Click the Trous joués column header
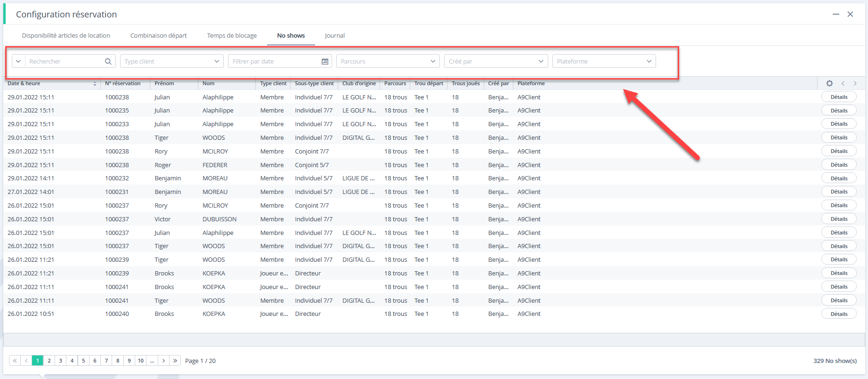Screen dimensions: 868x379 (465, 83)
